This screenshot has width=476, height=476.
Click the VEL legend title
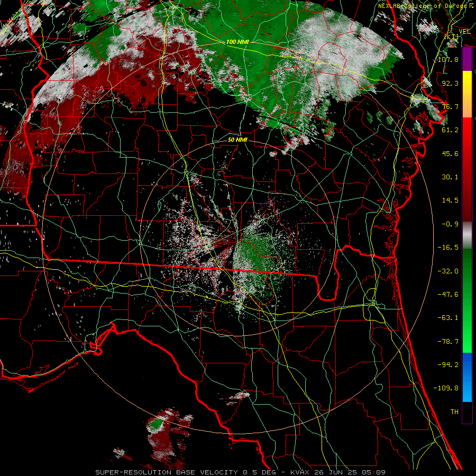pyautogui.click(x=464, y=32)
